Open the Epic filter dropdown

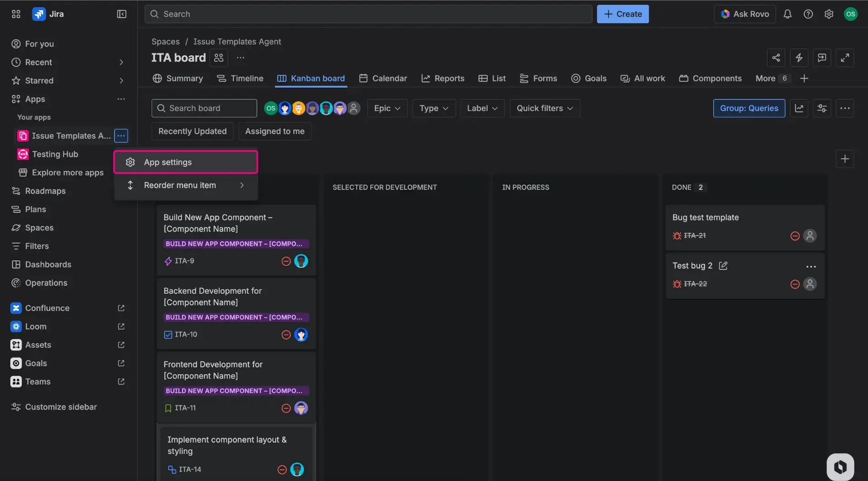pyautogui.click(x=387, y=108)
